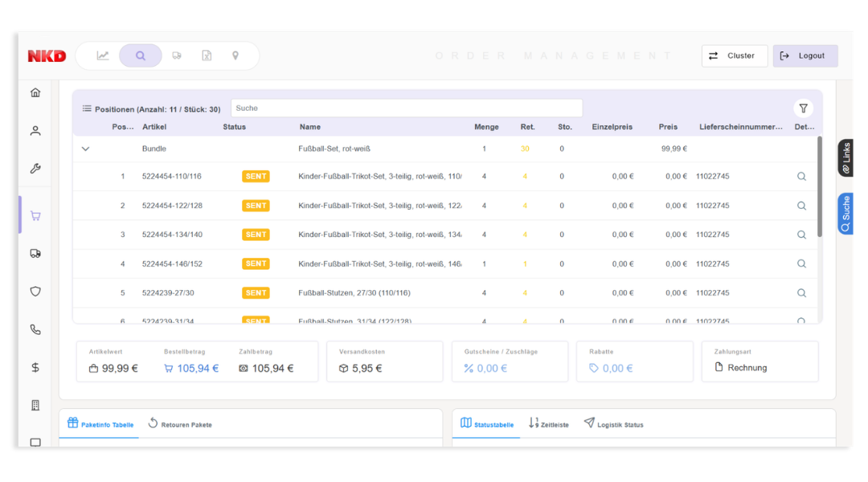868x482 pixels.
Task: Open the customer profile icon in sidebar
Action: [35, 130]
